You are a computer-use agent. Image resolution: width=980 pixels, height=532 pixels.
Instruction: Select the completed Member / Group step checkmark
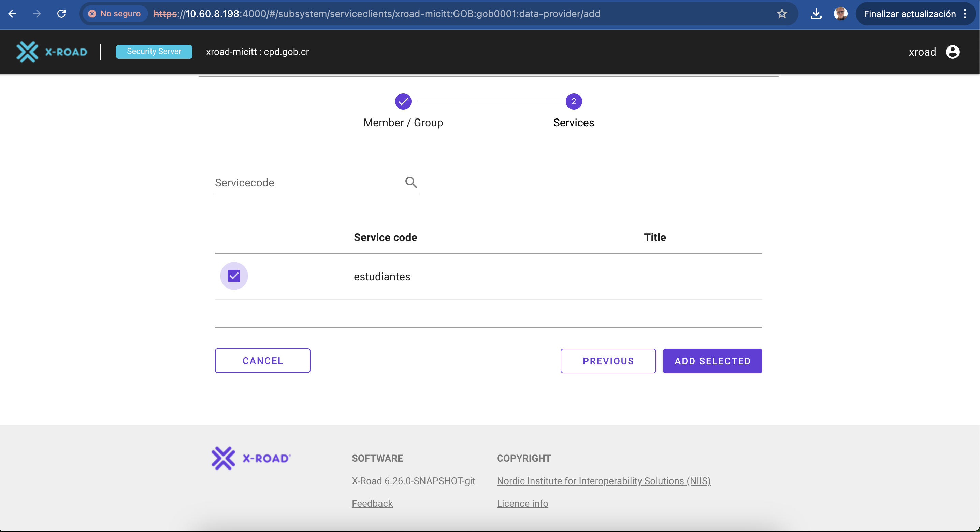(x=403, y=101)
